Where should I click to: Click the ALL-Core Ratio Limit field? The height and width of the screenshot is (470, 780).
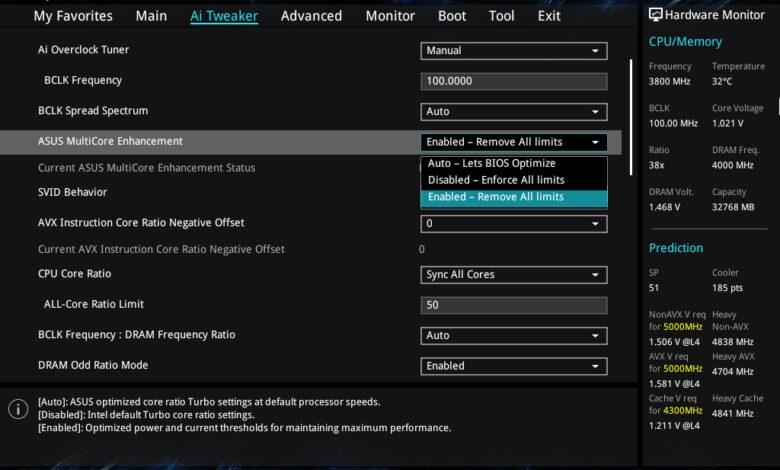coord(514,305)
